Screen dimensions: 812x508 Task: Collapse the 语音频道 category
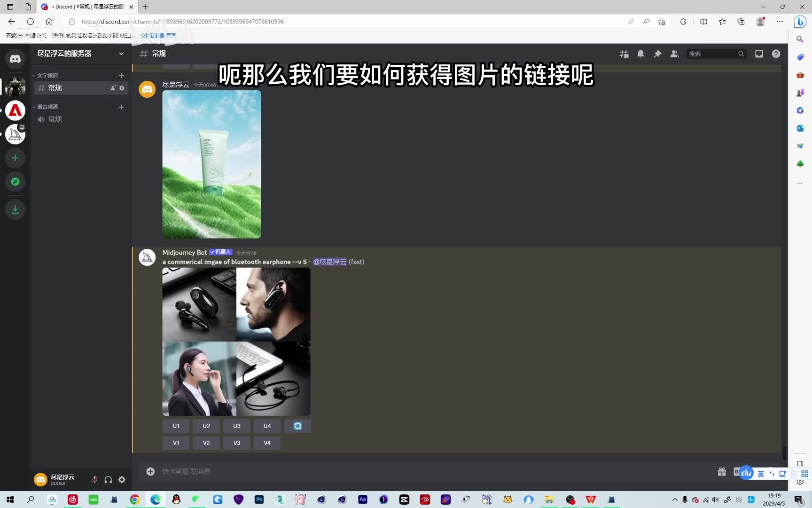point(47,107)
